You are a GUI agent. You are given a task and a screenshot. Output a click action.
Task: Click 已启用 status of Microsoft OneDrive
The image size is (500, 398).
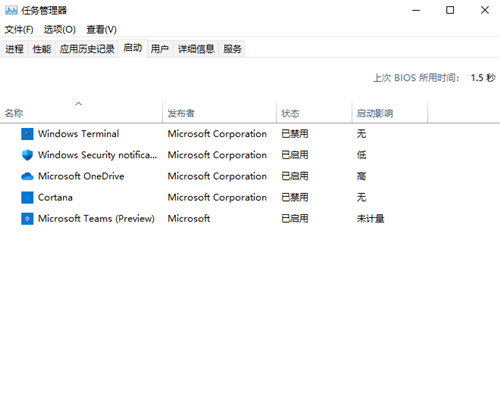[x=295, y=176]
